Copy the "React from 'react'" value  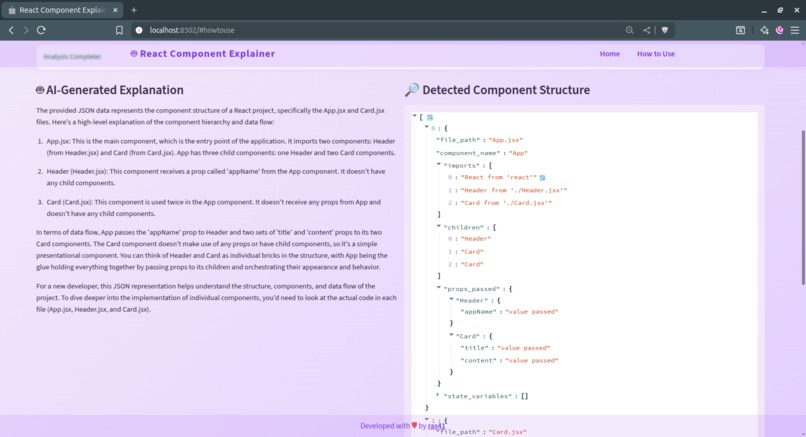(x=542, y=177)
